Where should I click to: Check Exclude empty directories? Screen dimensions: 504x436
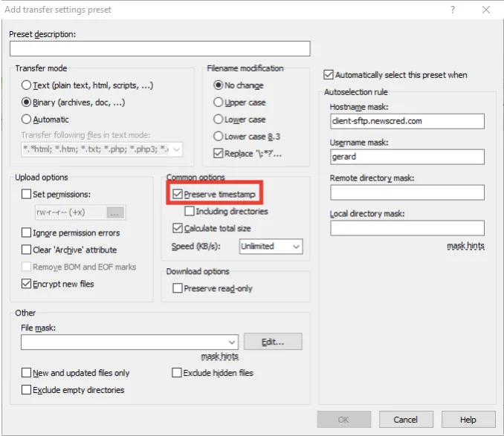(26, 389)
